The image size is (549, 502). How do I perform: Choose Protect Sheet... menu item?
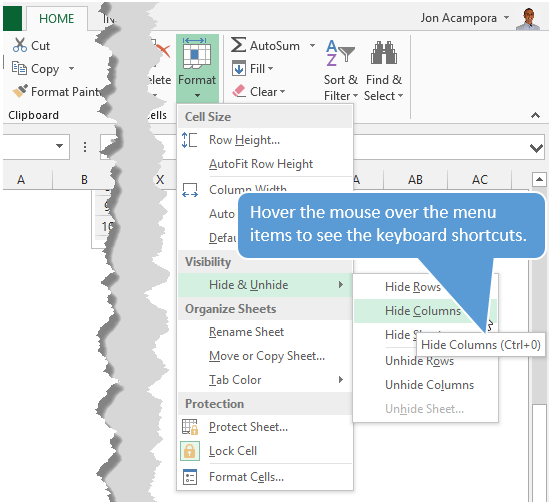point(265,427)
